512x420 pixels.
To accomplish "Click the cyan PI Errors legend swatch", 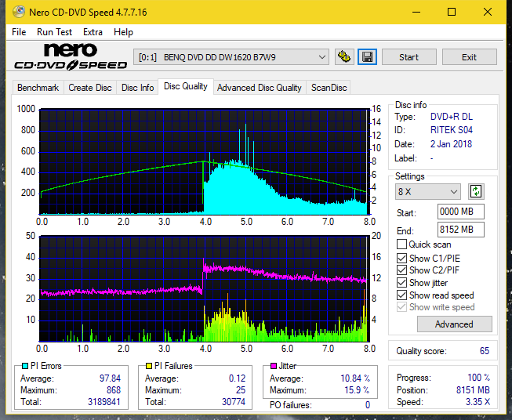I will click(25, 366).
